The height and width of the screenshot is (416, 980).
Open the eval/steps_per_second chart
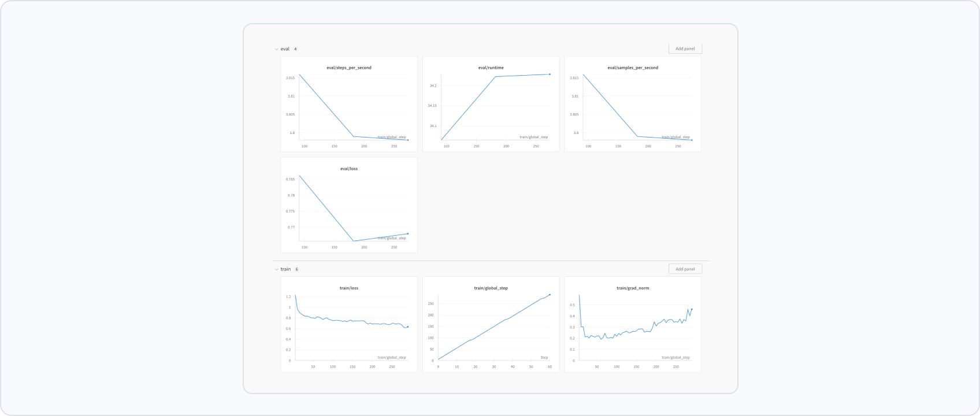click(x=349, y=104)
